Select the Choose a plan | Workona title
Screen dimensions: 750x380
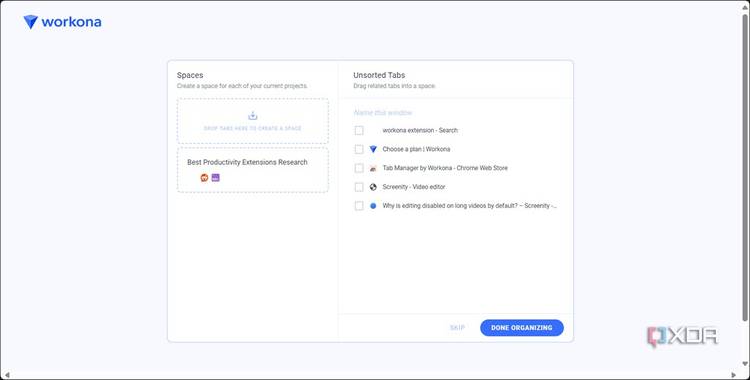[416, 149]
